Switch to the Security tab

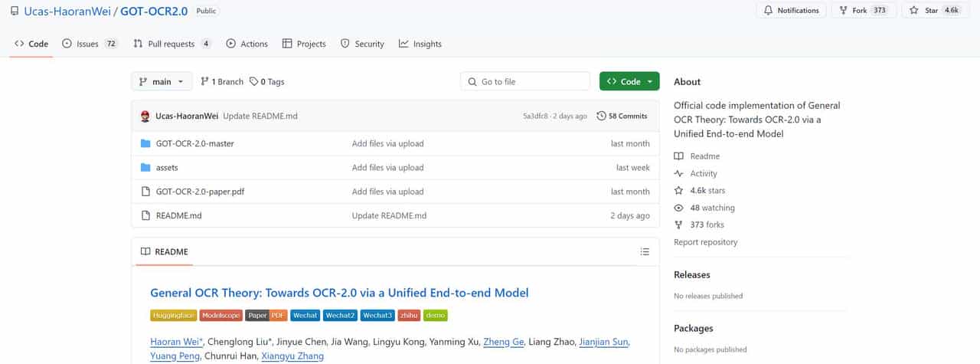pos(362,44)
